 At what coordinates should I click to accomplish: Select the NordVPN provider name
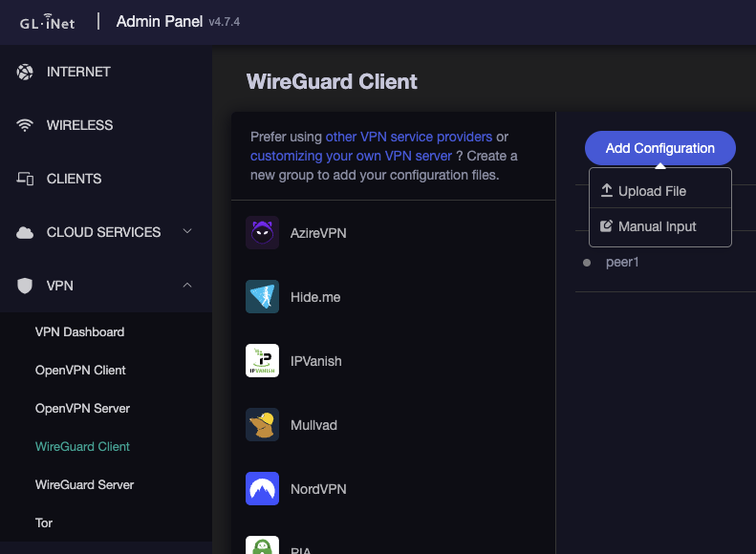click(x=318, y=489)
